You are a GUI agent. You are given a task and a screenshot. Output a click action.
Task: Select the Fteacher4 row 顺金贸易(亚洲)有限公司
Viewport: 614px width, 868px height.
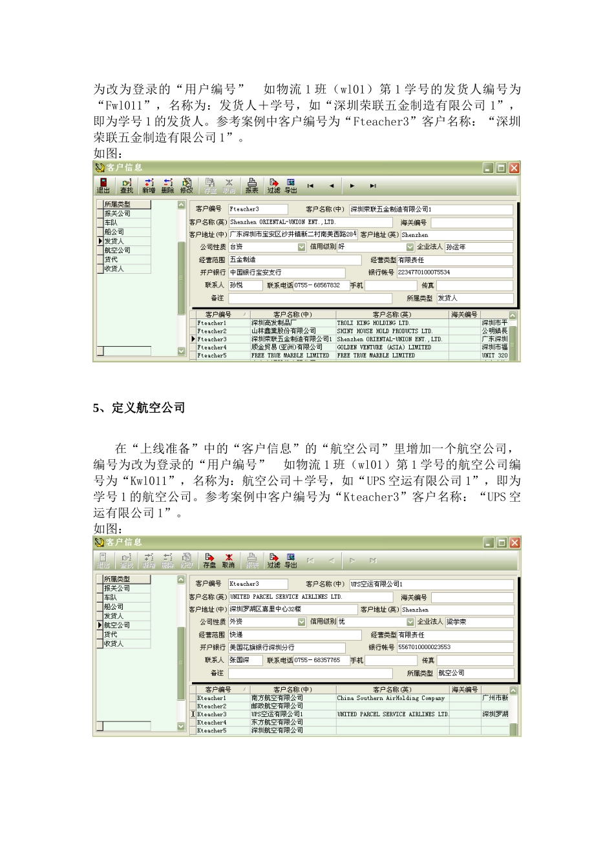(x=352, y=347)
